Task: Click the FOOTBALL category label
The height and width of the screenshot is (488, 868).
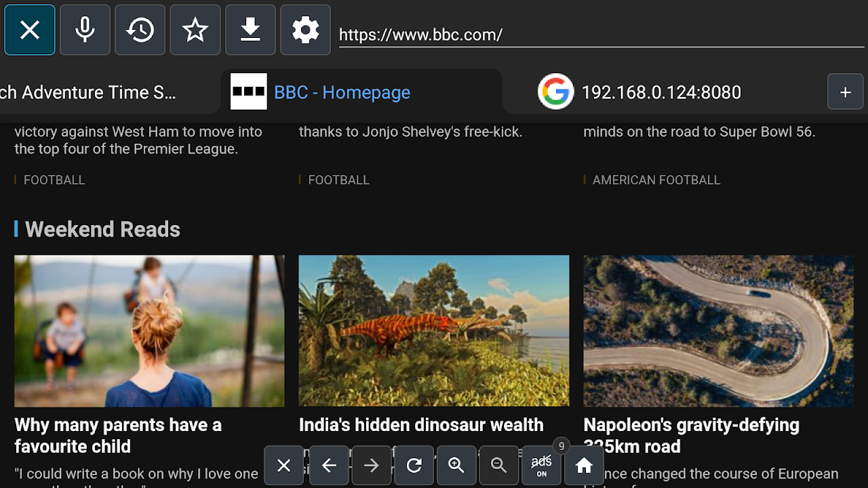Action: [x=54, y=180]
